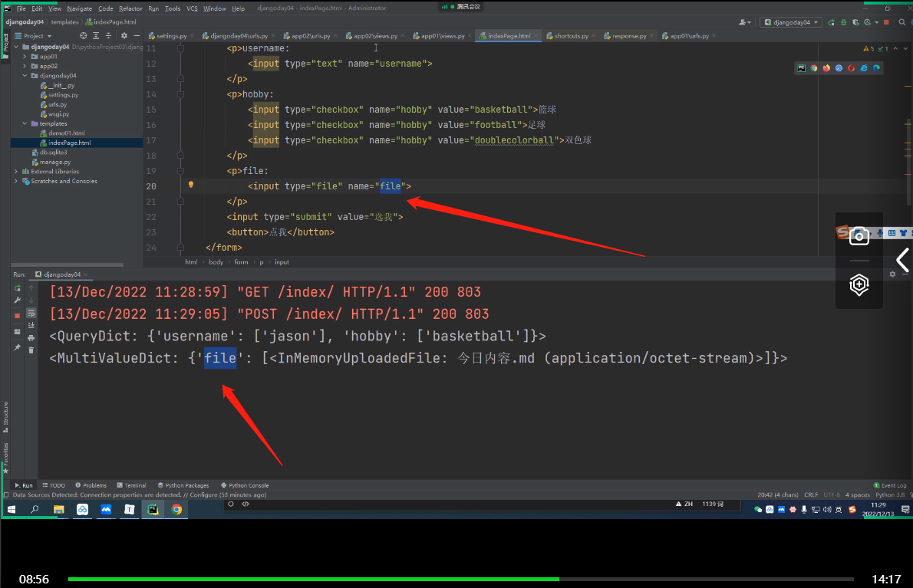Open in Opera from browser popup
This screenshot has height=588, width=913.
[852, 68]
